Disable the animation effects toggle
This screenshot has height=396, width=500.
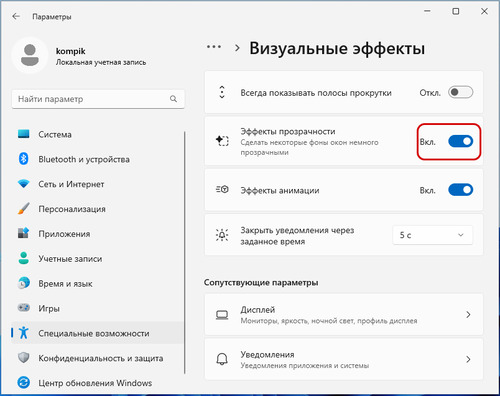pos(461,190)
